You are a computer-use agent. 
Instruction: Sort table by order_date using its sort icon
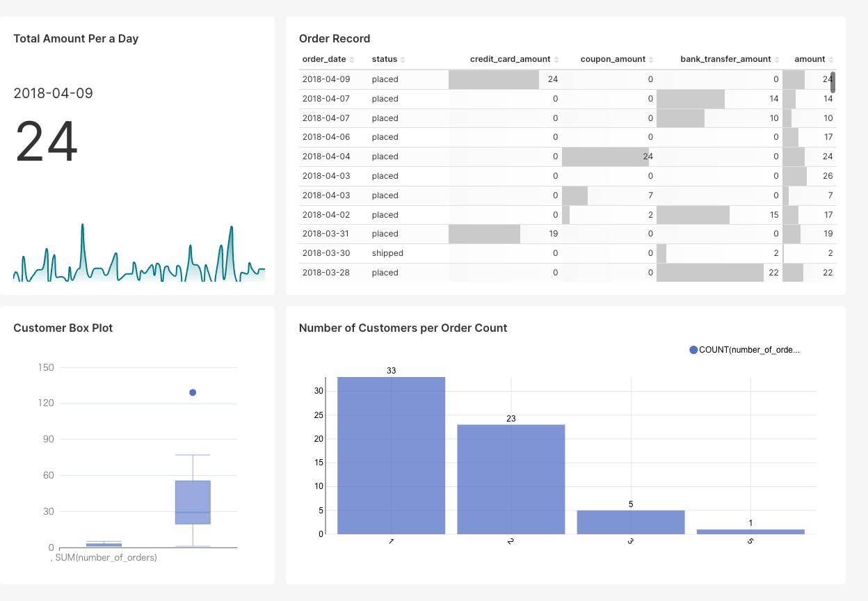[x=352, y=60]
